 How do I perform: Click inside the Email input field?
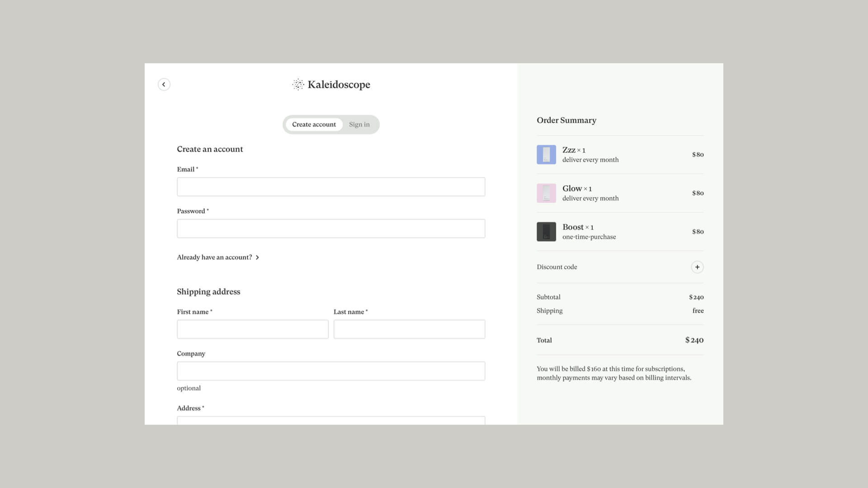pos(330,186)
